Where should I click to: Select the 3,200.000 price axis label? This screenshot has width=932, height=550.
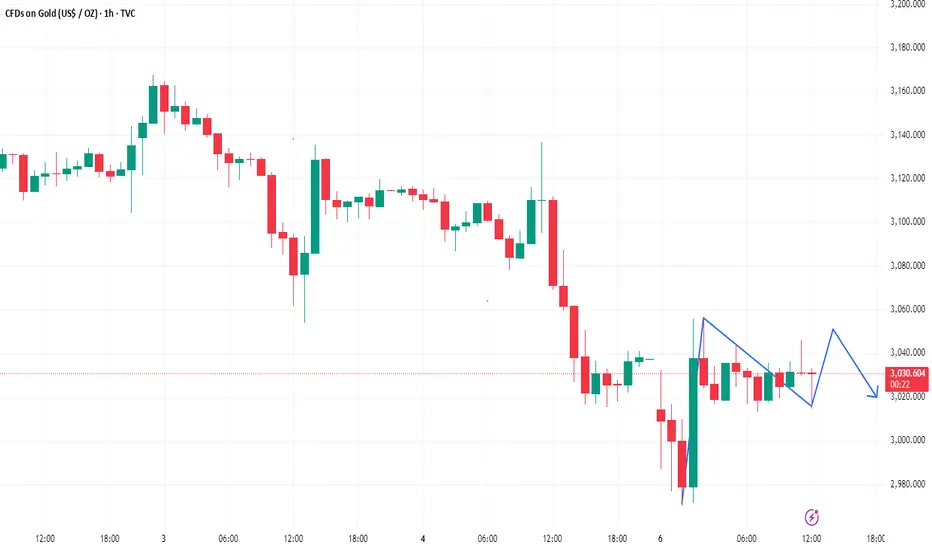908,4
